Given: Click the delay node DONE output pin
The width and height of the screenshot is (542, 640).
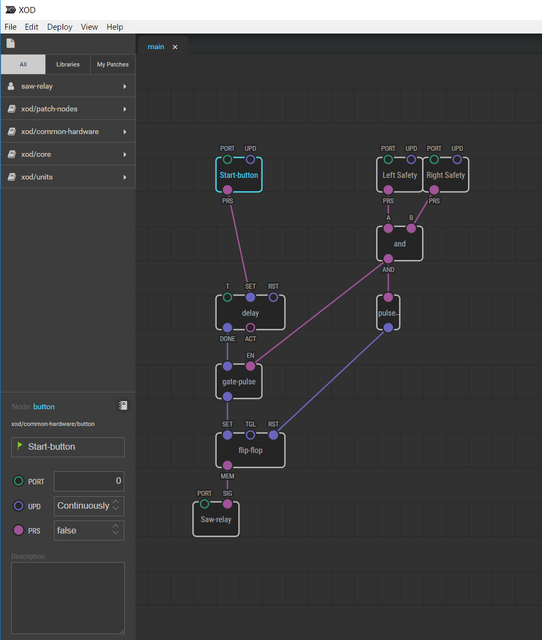Looking at the screenshot, I should tap(227, 328).
